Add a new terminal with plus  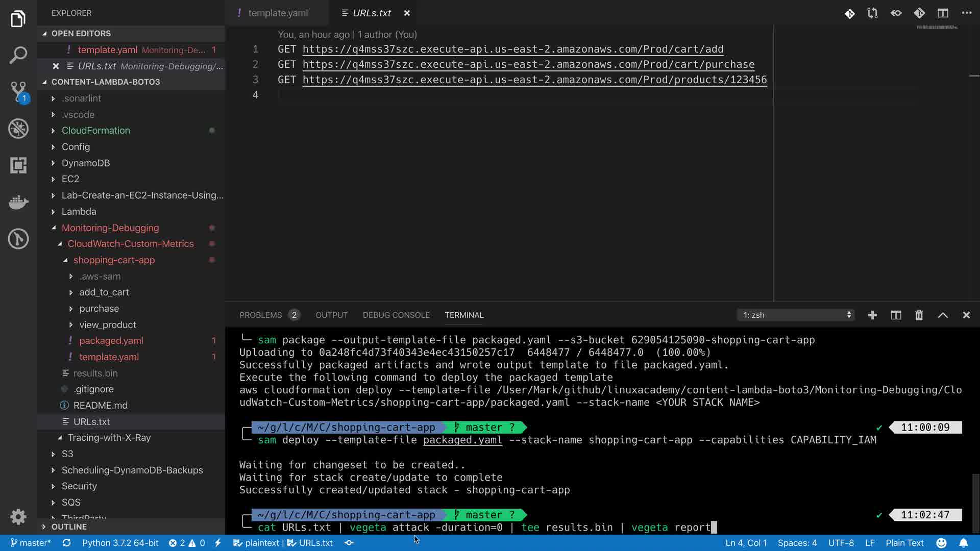pos(872,315)
